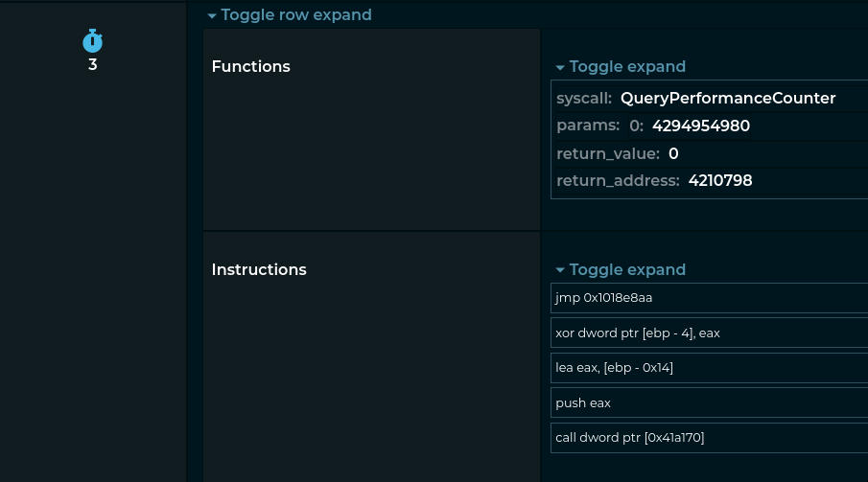Select the return_address value 4210798
Viewport: 868px width, 482px height.
(719, 181)
